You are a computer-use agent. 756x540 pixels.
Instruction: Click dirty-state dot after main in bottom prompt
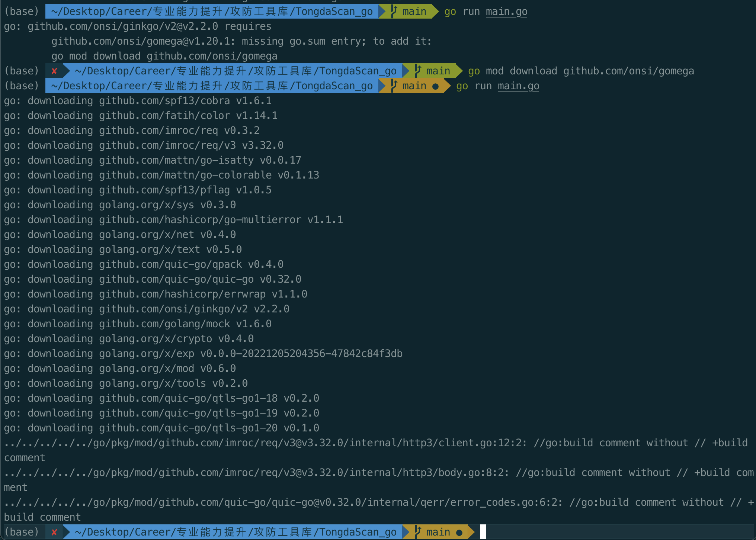[x=459, y=533]
